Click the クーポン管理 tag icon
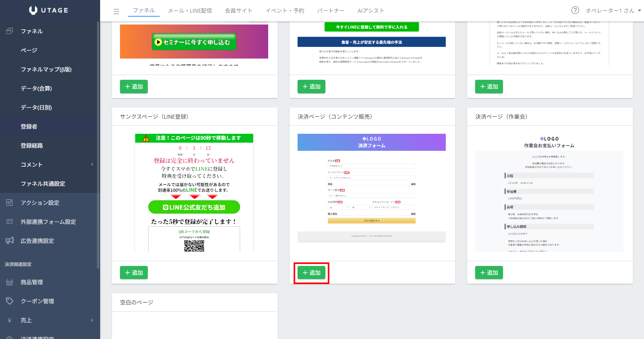Image resolution: width=644 pixels, height=339 pixels. click(x=10, y=301)
